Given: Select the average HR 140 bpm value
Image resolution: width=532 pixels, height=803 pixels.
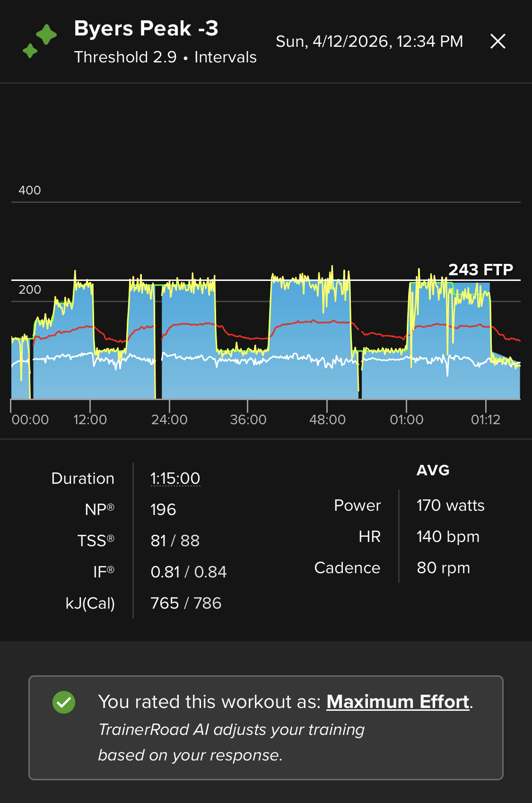Looking at the screenshot, I should coord(448,537).
